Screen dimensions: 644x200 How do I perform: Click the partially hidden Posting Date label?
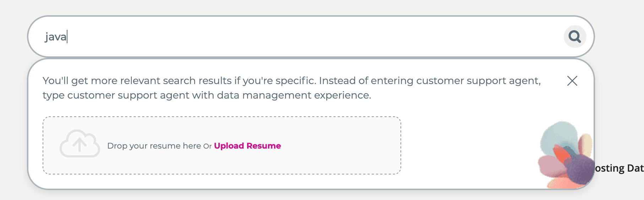tap(619, 168)
